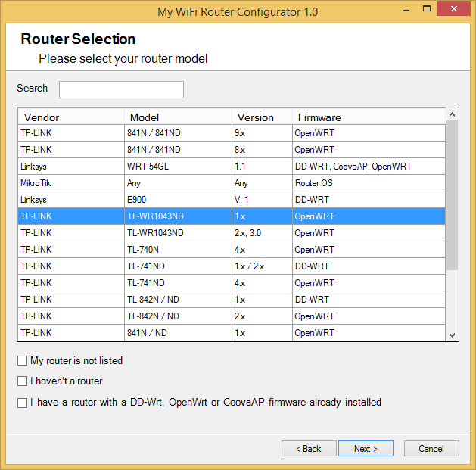Click the scroll down arrow of router list
The width and height of the screenshot is (476, 470).
[x=452, y=335]
